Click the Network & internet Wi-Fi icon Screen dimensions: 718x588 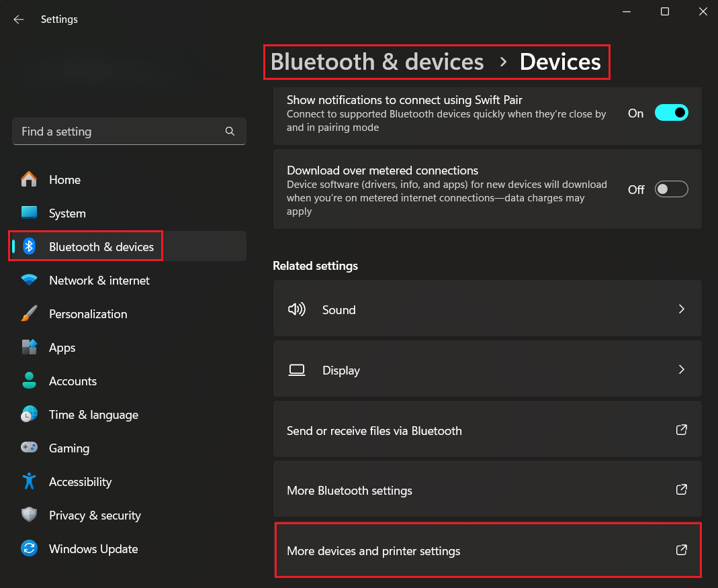pos(29,281)
